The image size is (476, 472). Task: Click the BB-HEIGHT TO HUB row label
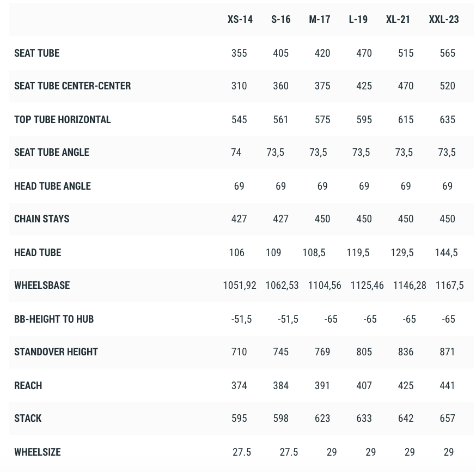click(54, 319)
